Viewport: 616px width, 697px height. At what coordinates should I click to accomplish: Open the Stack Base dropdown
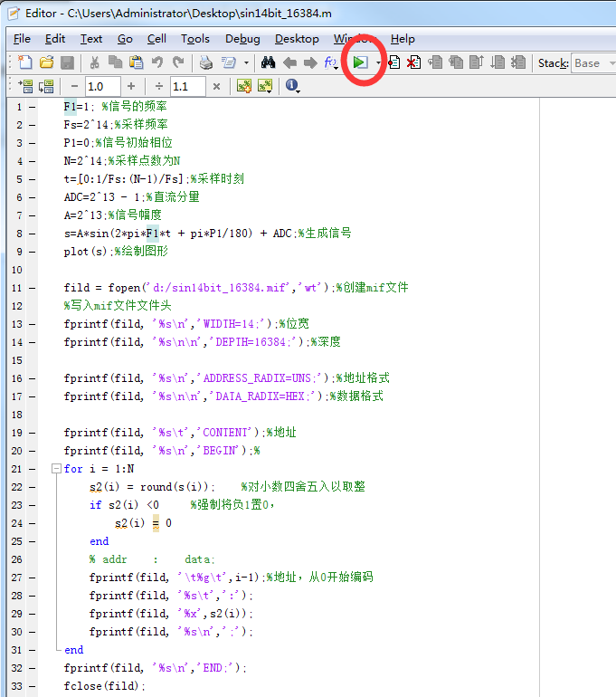(593, 63)
